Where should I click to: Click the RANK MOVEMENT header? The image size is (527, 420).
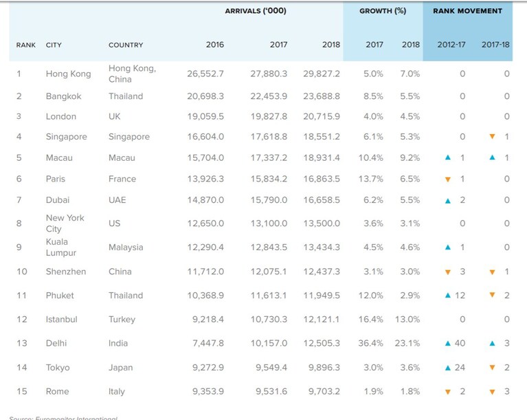467,11
